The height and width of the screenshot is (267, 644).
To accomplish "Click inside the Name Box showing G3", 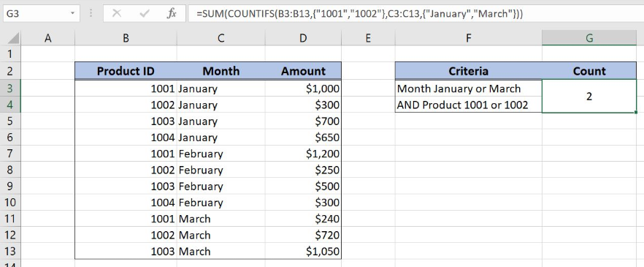I will pos(37,14).
